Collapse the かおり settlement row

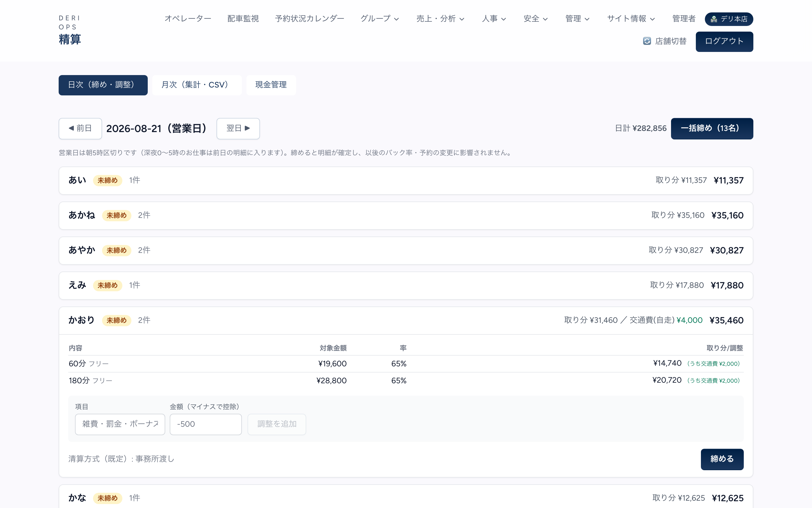(406, 320)
